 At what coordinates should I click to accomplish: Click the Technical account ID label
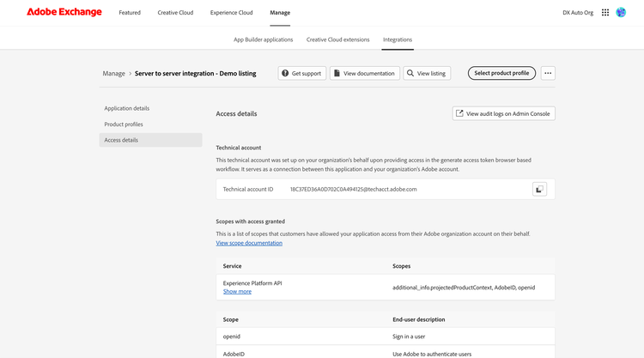[x=247, y=189]
